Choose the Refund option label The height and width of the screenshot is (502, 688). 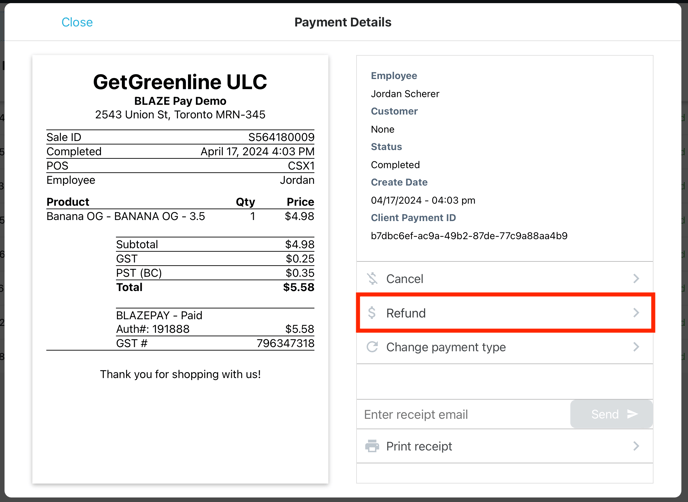[406, 313]
